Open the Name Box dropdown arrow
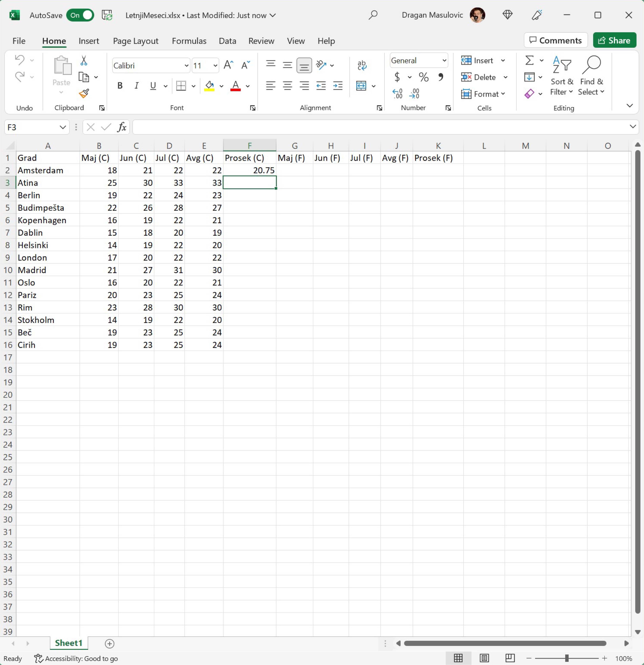Image resolution: width=644 pixels, height=665 pixels. click(62, 127)
